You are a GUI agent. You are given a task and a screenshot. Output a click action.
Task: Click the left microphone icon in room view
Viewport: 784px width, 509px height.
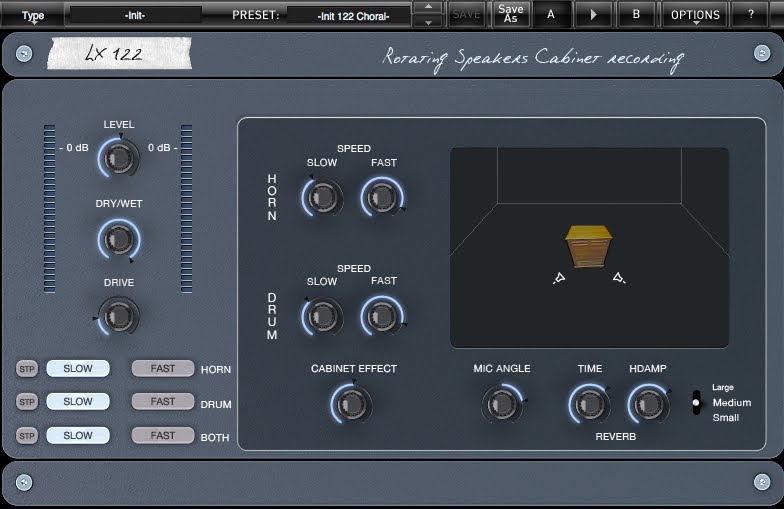[x=559, y=278]
